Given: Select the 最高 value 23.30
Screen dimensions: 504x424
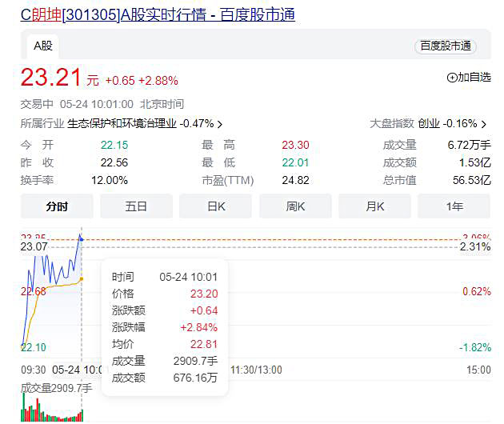Looking at the screenshot, I should coord(295,145).
